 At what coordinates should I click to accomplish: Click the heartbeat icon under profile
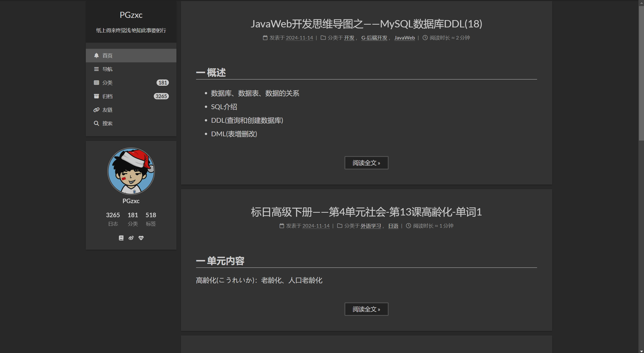click(141, 238)
